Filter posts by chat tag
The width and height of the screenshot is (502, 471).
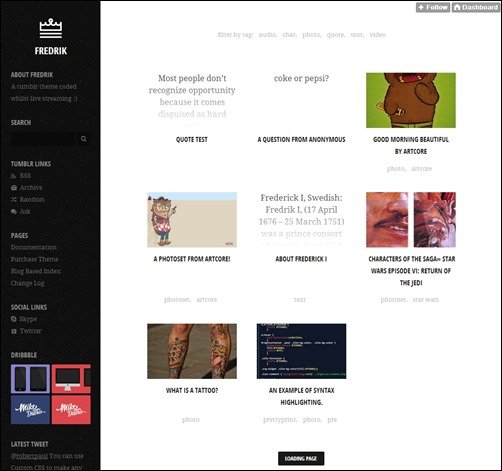point(289,35)
